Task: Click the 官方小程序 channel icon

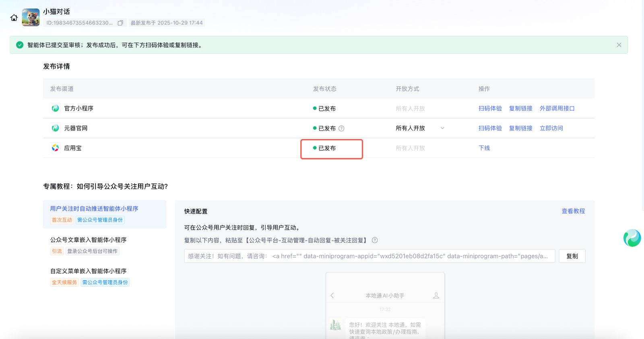Action: tap(56, 108)
